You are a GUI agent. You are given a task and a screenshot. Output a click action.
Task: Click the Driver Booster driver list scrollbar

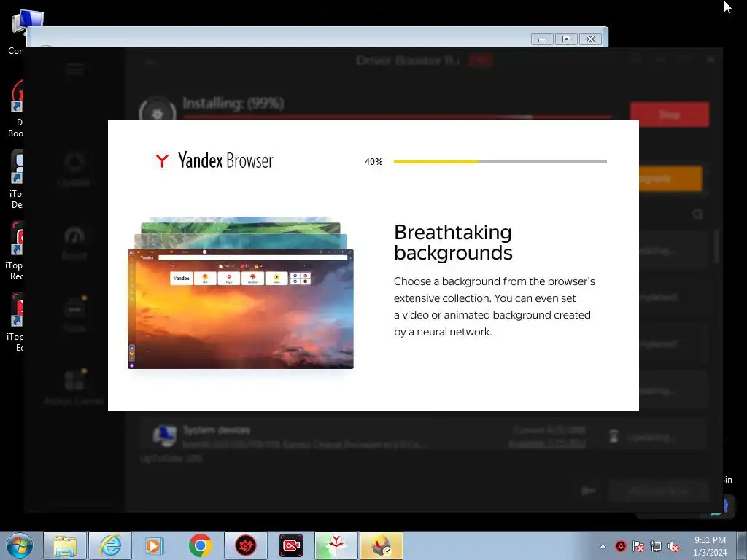716,245
